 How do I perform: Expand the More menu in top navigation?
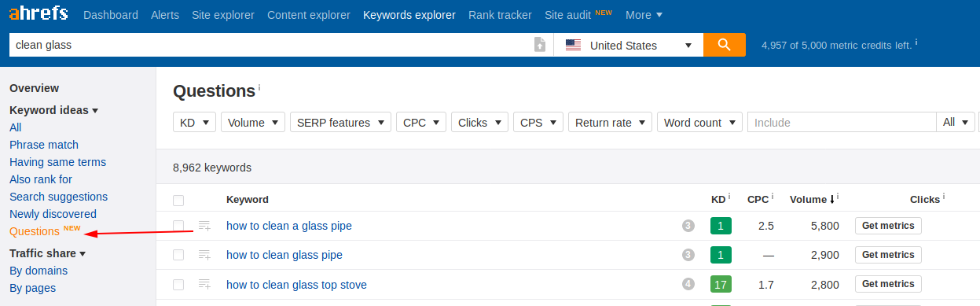(644, 15)
